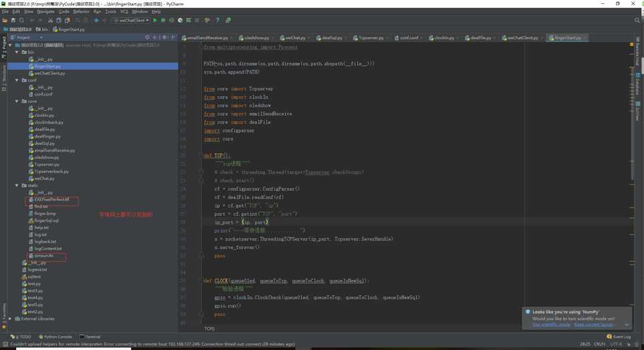Click the UTF-8 encoding indicator
This screenshot has width=644, height=350.
pyautogui.click(x=616, y=344)
